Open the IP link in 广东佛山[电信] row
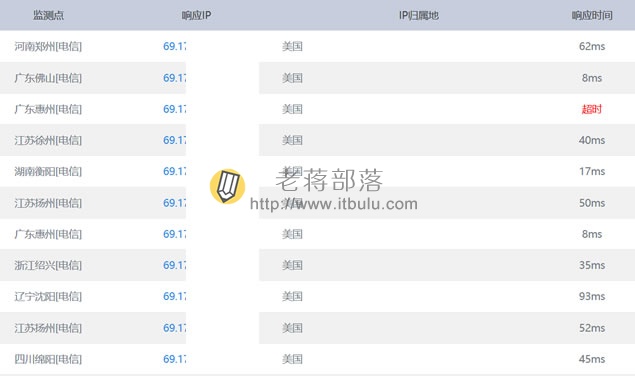The height and width of the screenshot is (376, 635). 175,78
